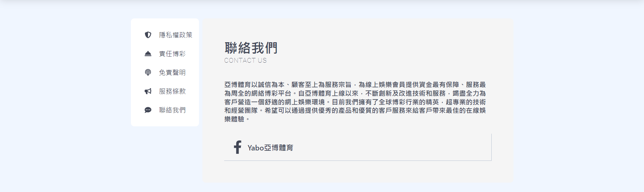
Task: Click the paragraph's first line starting 亞博體育以誠信
Action: 355,84
